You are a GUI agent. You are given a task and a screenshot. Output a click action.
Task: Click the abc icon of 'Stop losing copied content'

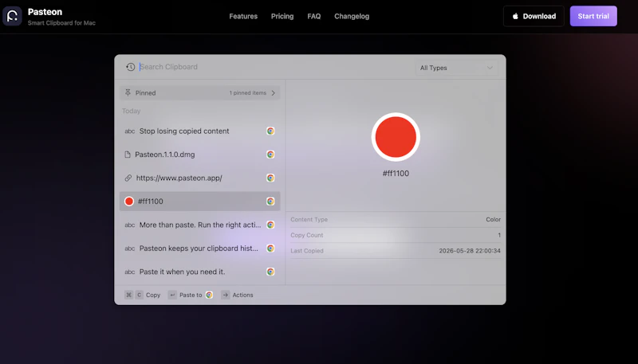pos(130,131)
